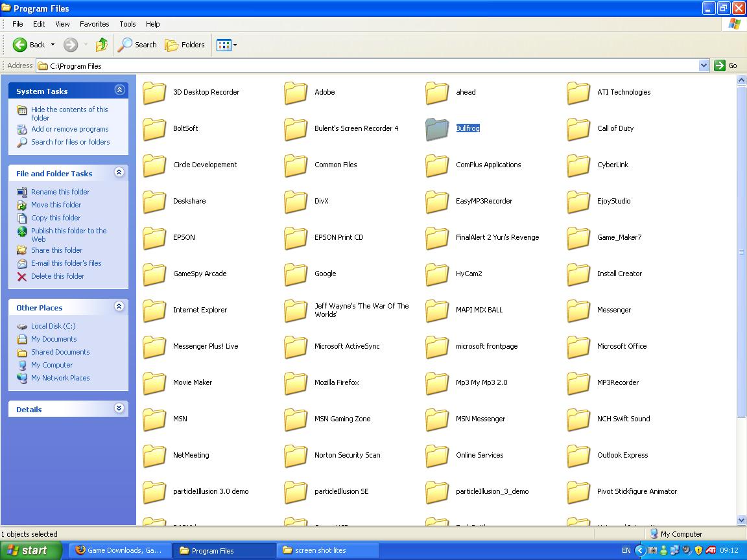Open the Favorites menu
747x560 pixels.
click(x=94, y=24)
